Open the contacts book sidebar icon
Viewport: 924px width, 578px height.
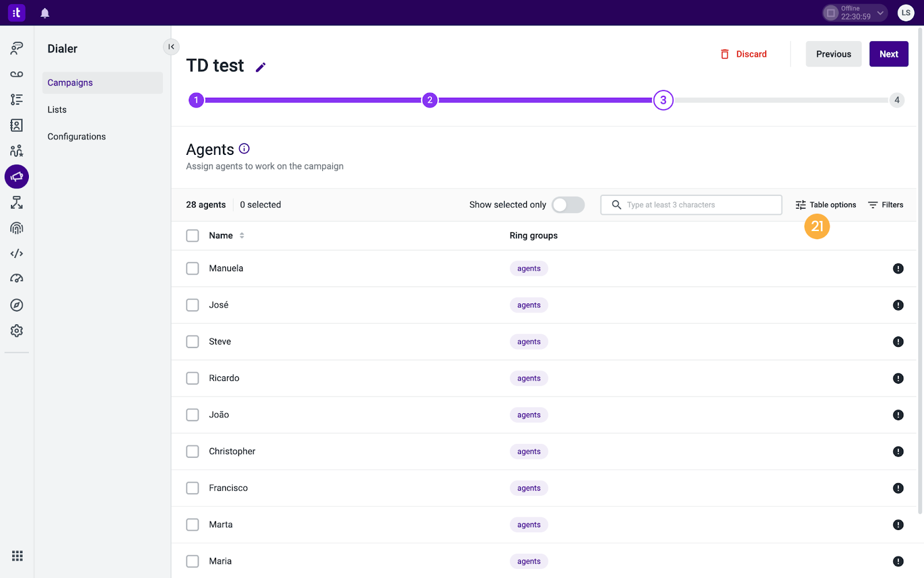(17, 125)
